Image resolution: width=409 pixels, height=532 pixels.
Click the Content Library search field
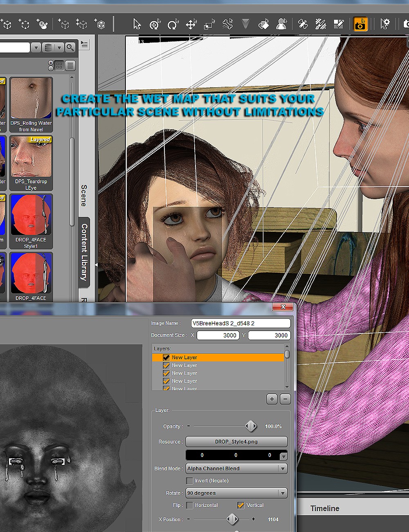pyautogui.click(x=15, y=48)
